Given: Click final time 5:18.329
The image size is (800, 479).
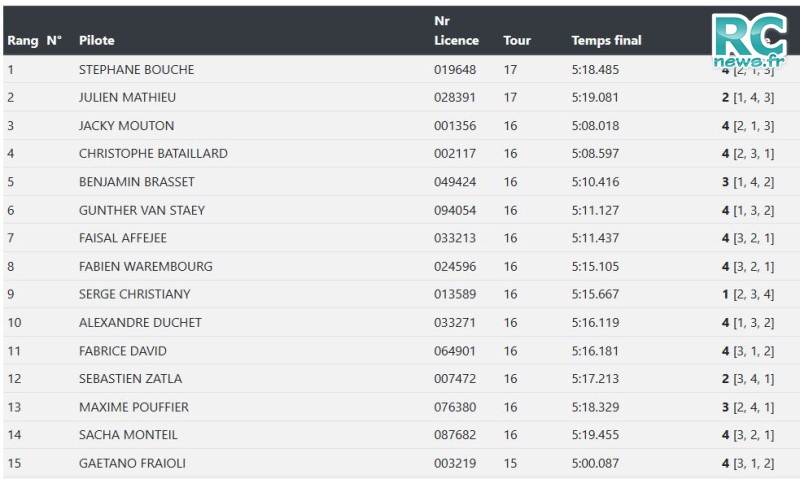Looking at the screenshot, I should click(595, 407).
